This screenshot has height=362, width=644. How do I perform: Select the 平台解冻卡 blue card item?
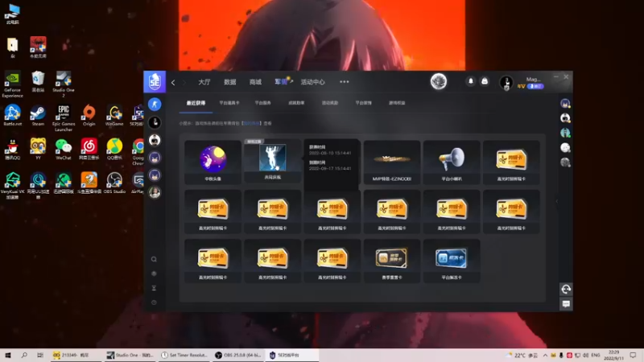point(452,261)
